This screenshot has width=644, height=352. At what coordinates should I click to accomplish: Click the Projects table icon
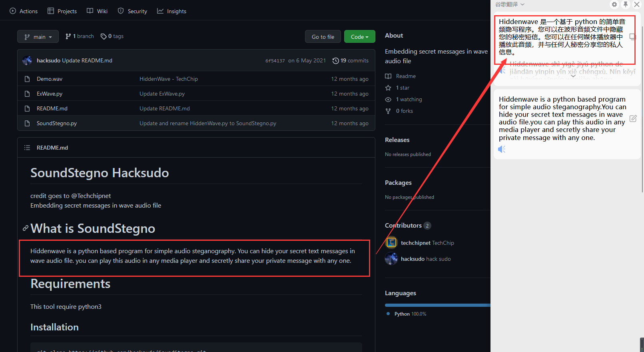(x=50, y=11)
